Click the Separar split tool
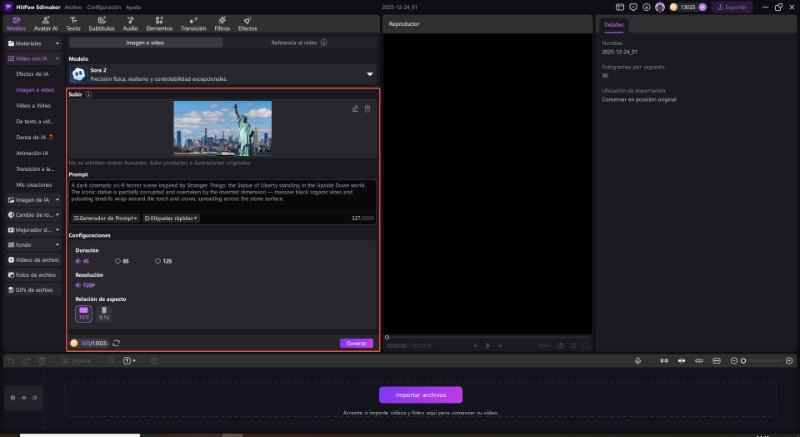This screenshot has width=800, height=437. (77, 361)
